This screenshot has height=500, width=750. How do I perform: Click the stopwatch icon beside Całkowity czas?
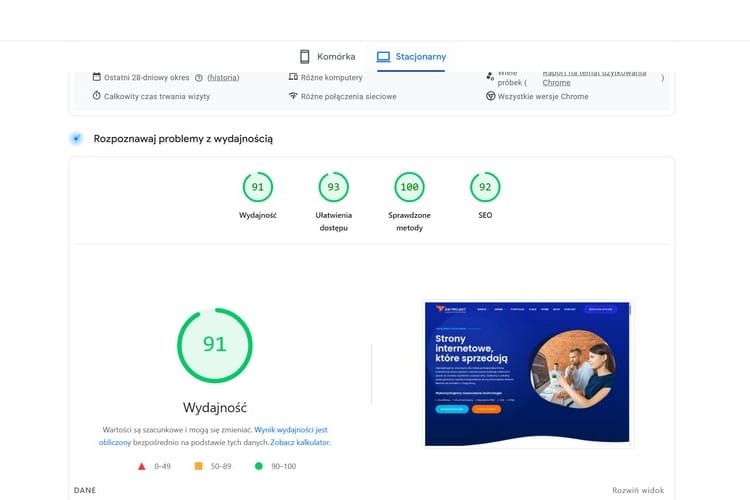97,96
